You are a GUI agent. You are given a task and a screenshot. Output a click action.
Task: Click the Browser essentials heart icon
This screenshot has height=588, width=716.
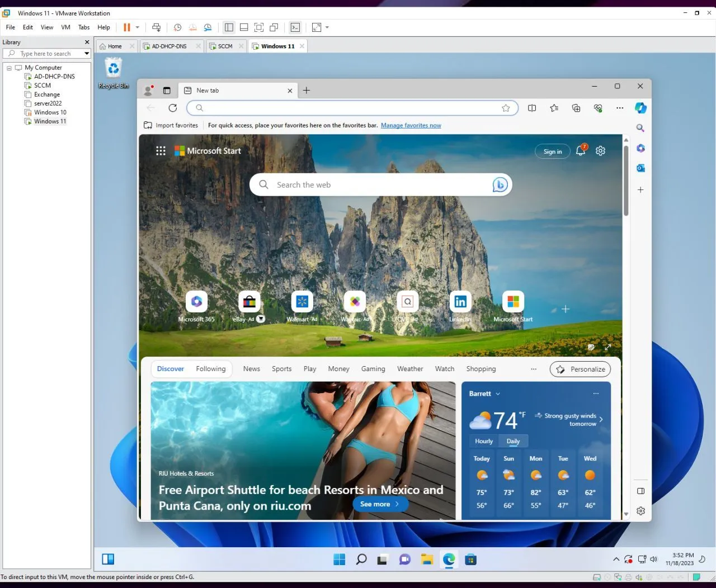[x=598, y=108]
